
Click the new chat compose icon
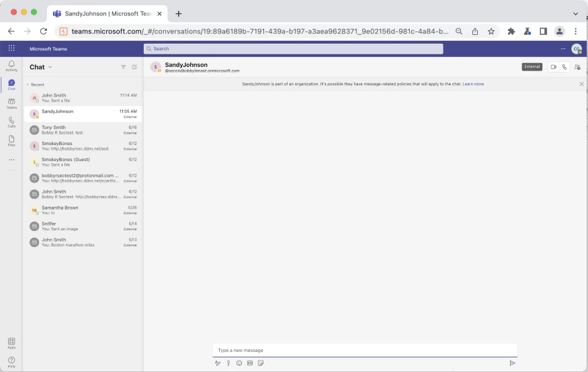(134, 67)
